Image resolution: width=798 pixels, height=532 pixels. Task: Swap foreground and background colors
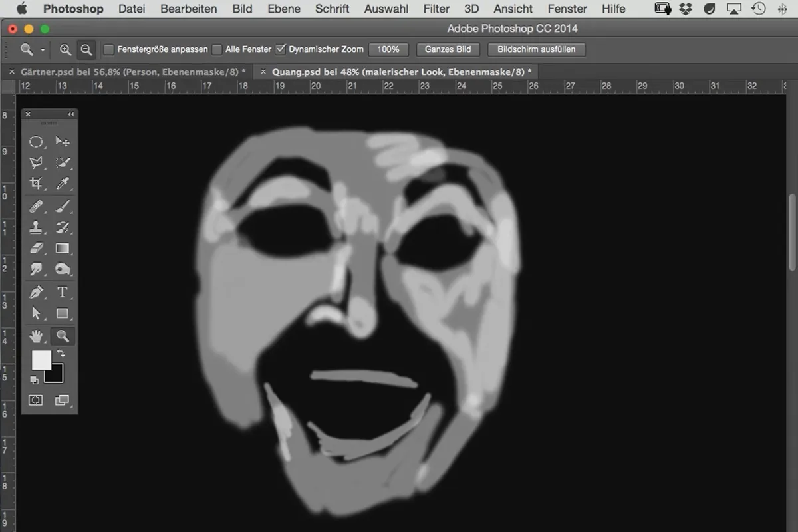(x=61, y=353)
